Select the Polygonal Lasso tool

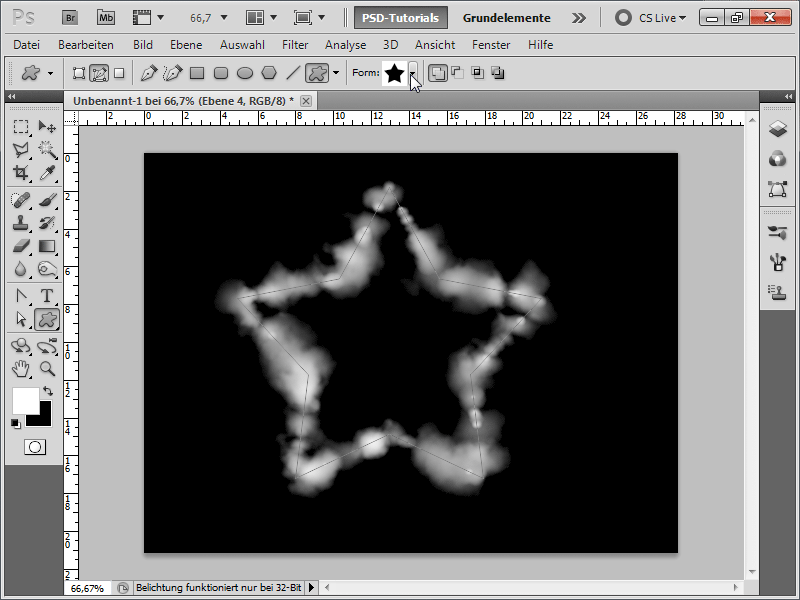tap(21, 149)
